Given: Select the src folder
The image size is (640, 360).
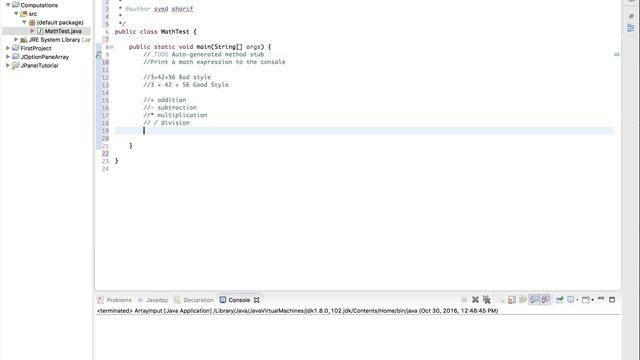Looking at the screenshot, I should coord(33,14).
